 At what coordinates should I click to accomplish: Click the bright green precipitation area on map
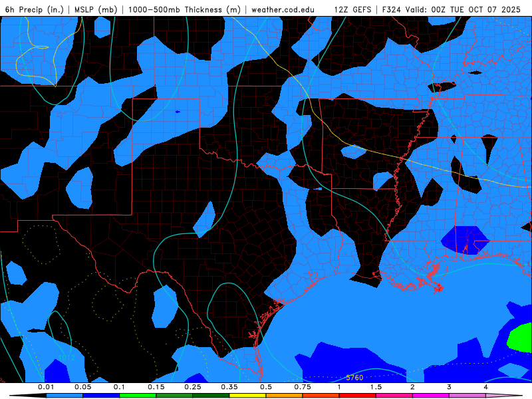pyautogui.click(x=521, y=338)
